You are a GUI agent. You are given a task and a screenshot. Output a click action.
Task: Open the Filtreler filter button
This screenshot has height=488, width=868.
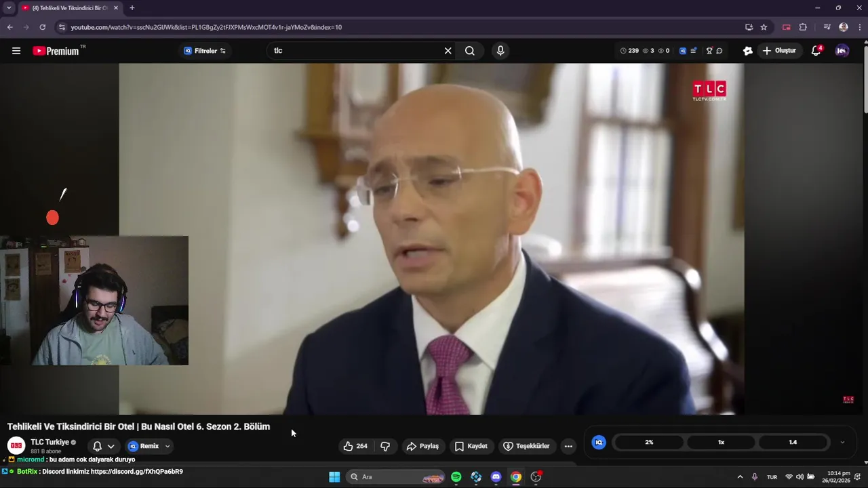pos(205,51)
